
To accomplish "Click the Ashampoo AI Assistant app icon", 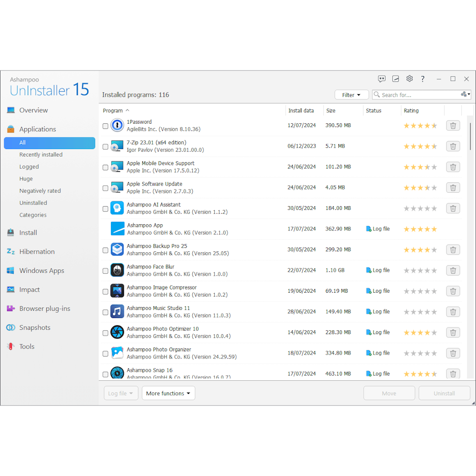I will click(117, 208).
